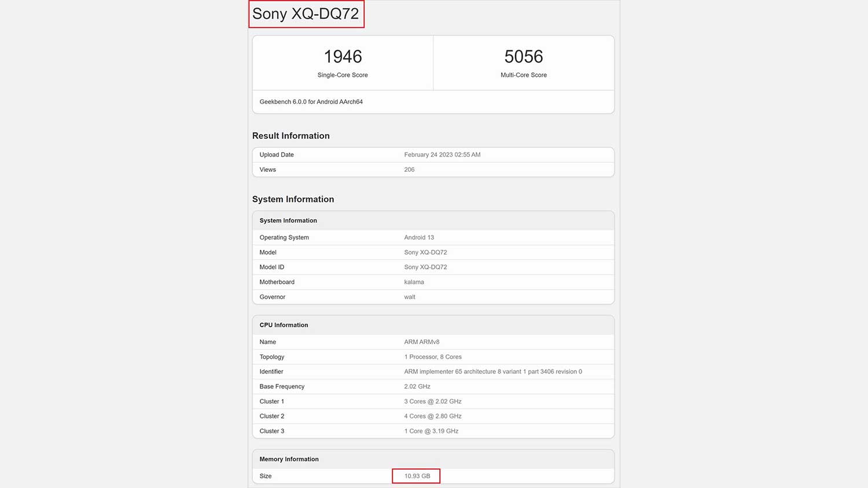Click the Sony XQ-DQ72 page title
Screen dimensions: 868x488
pyautogui.click(x=306, y=14)
